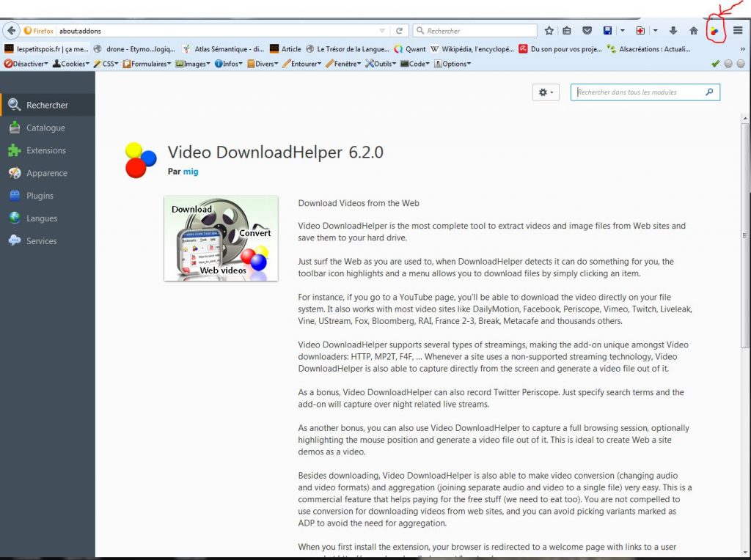Reload the current page

400,31
